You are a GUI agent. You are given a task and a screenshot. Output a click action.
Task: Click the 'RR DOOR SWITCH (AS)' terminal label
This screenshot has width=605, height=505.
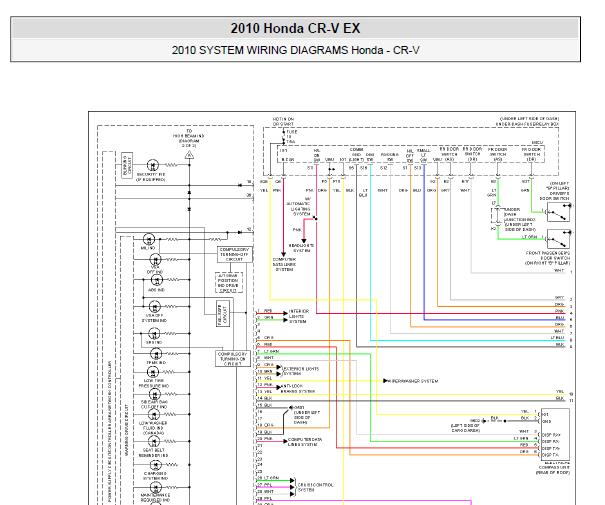click(x=449, y=154)
